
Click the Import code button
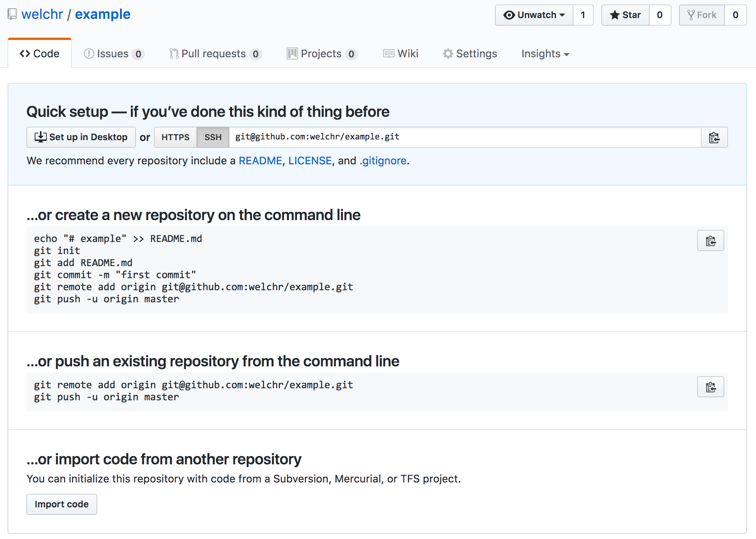61,504
